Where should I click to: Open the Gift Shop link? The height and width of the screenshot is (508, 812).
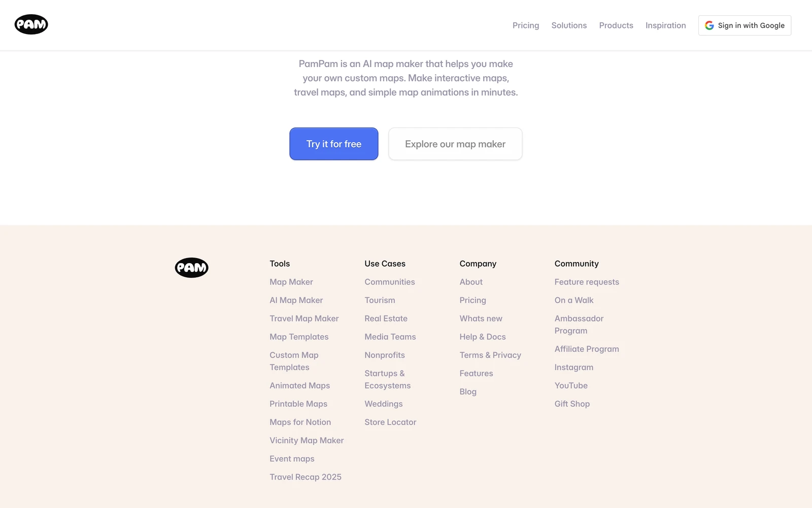(x=572, y=404)
